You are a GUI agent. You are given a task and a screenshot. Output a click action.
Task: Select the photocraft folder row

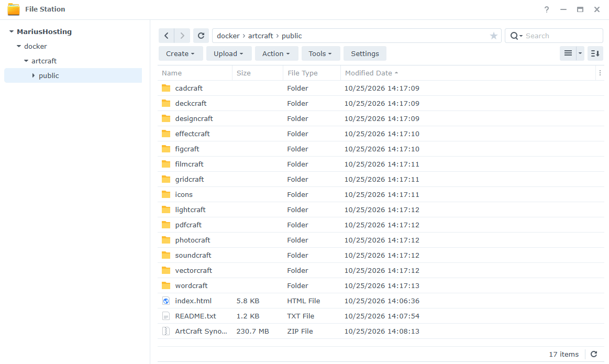coord(381,240)
